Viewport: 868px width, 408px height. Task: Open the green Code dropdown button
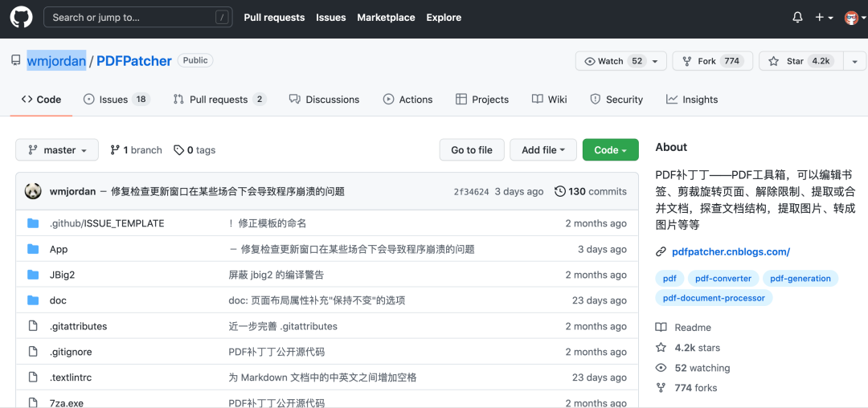pyautogui.click(x=611, y=150)
